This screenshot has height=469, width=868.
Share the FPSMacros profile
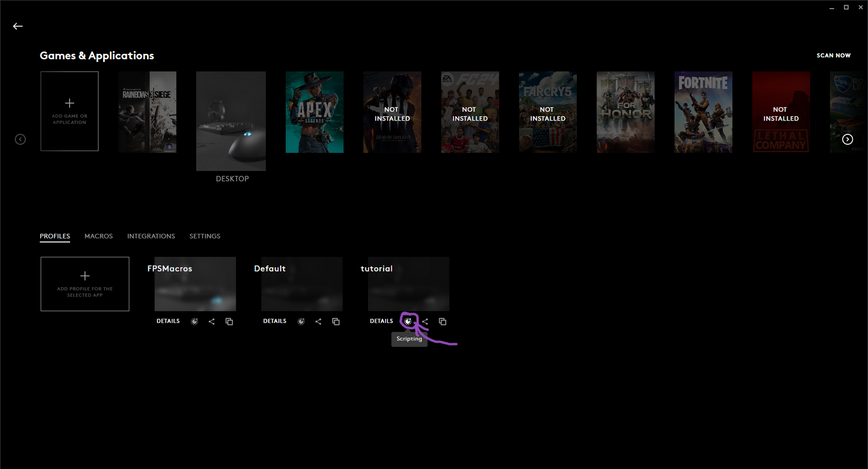pos(212,321)
